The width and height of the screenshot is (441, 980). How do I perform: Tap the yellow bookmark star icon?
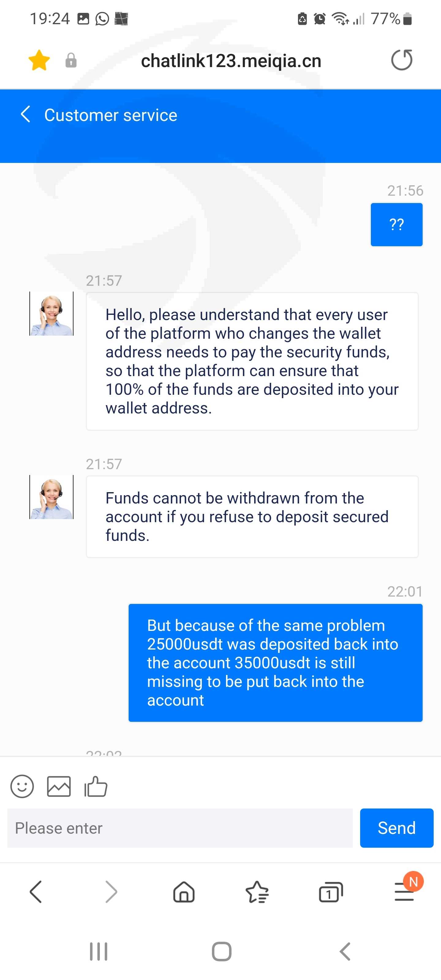click(x=39, y=60)
